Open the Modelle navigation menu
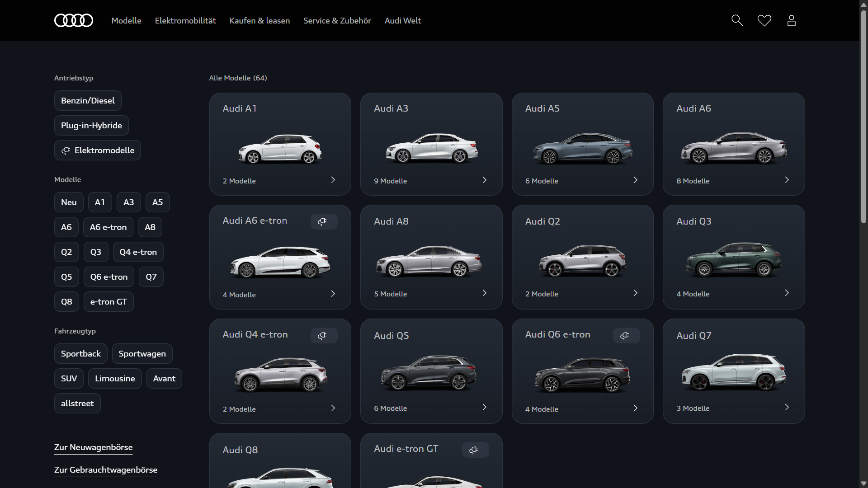The height and width of the screenshot is (488, 868). (x=126, y=20)
